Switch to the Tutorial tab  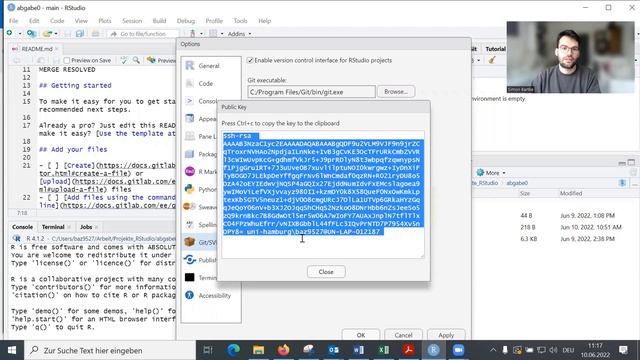495,49
